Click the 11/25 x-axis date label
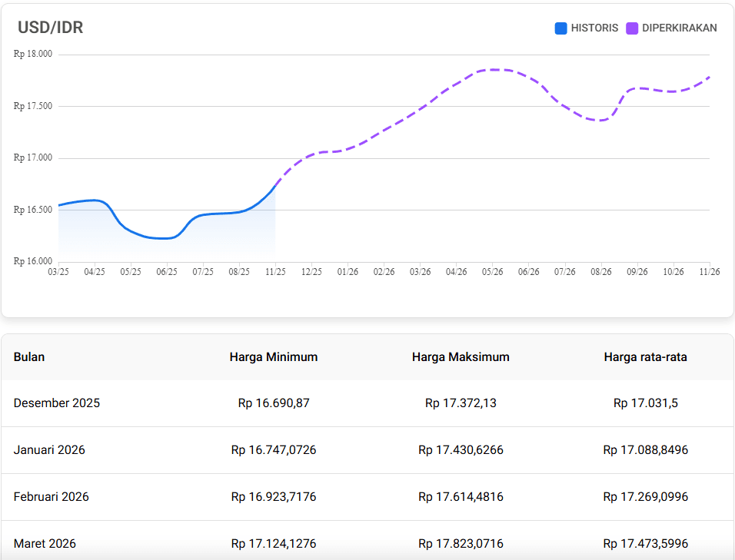The image size is (735, 560). [275, 272]
